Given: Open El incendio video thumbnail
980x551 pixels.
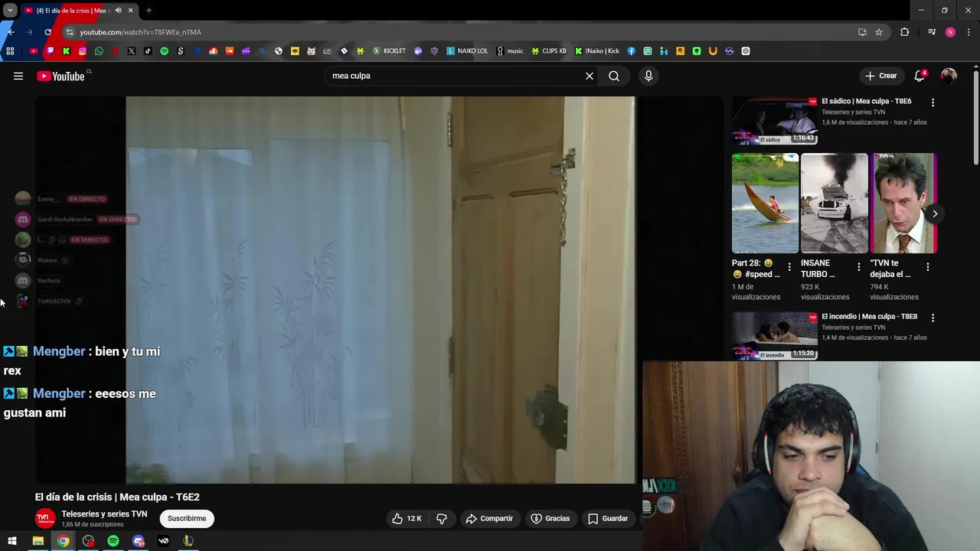Looking at the screenshot, I should point(774,335).
